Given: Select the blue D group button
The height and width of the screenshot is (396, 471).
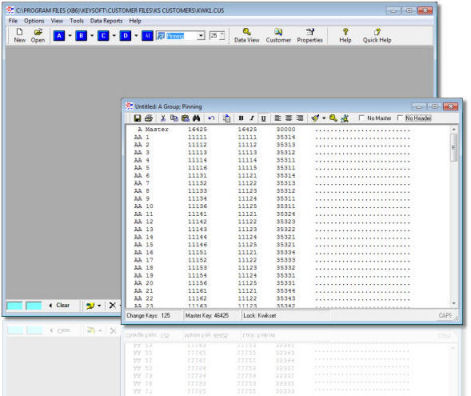Looking at the screenshot, I should click(x=125, y=36).
